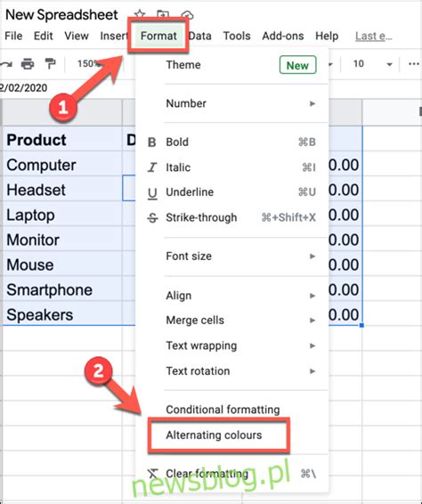422x504 pixels.
Task: Open the Add-ons menu
Action: [283, 36]
